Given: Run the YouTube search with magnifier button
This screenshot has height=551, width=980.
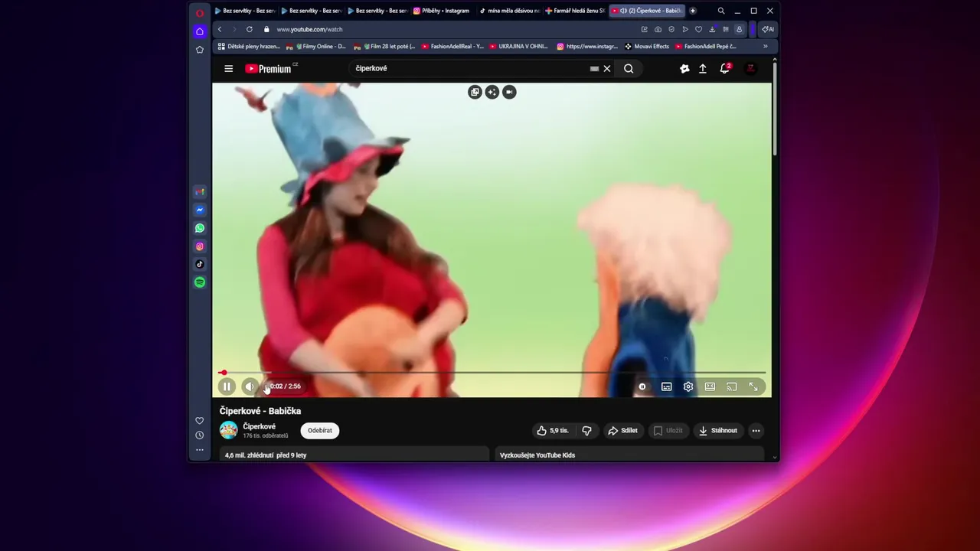Looking at the screenshot, I should pos(629,68).
